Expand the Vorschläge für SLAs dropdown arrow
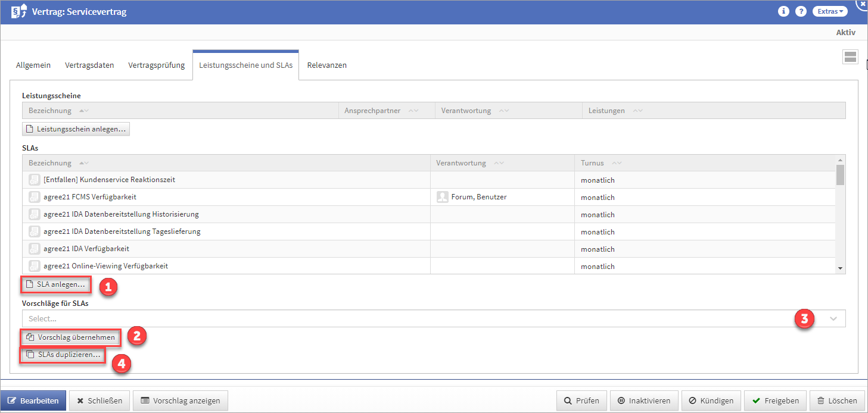The height and width of the screenshot is (413, 868). (833, 318)
